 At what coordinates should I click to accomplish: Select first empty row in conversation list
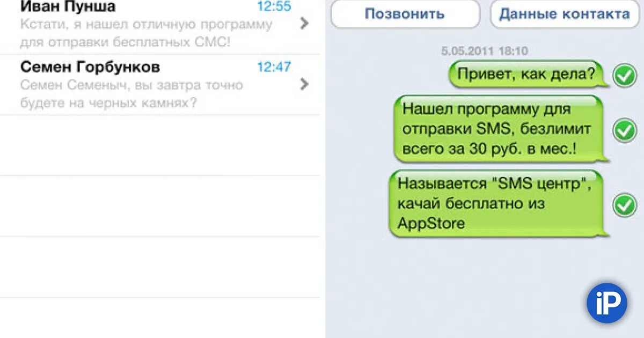click(x=160, y=145)
